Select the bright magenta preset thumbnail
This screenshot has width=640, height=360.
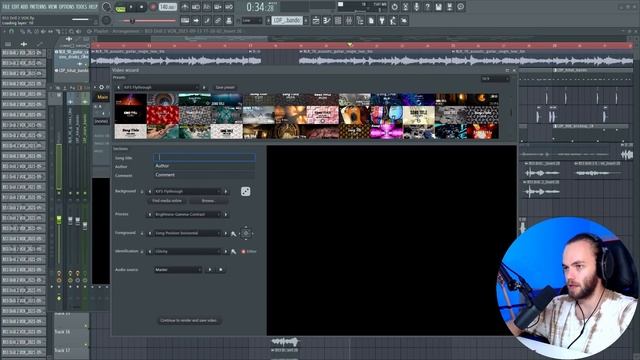point(386,131)
